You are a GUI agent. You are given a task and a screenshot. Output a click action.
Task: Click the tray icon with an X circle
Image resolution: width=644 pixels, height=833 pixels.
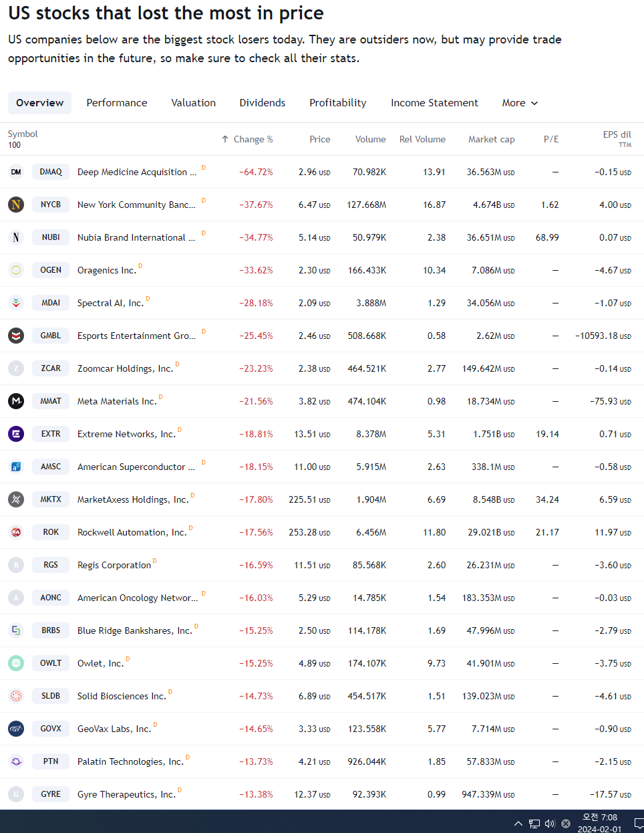coord(566,824)
